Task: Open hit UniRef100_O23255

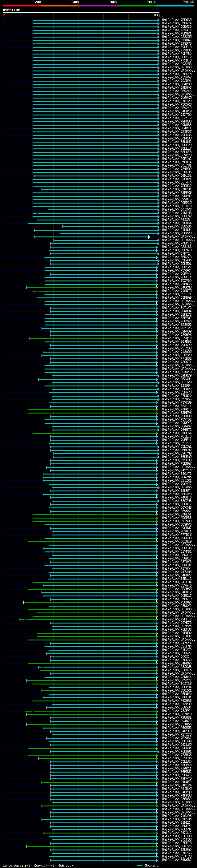Action: [176, 37]
